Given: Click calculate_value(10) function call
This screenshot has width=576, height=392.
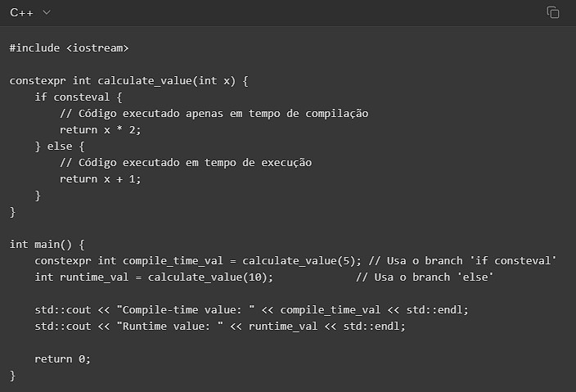Looking at the screenshot, I should click(x=210, y=277).
